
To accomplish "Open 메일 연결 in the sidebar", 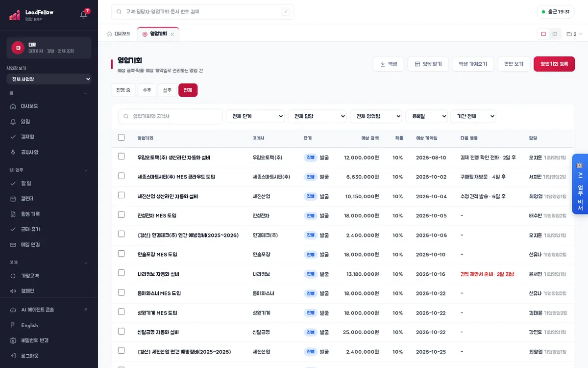I will tap(49, 244).
